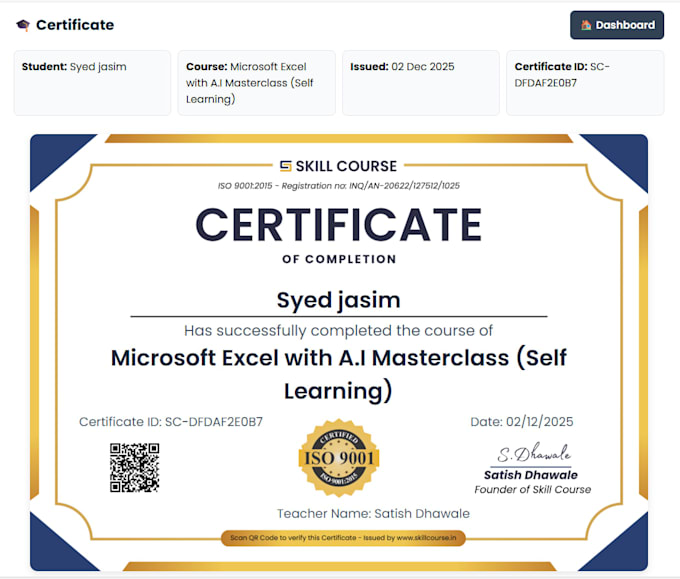
Task: Click the graduation cap icon beside Certificate
Action: coord(23,26)
